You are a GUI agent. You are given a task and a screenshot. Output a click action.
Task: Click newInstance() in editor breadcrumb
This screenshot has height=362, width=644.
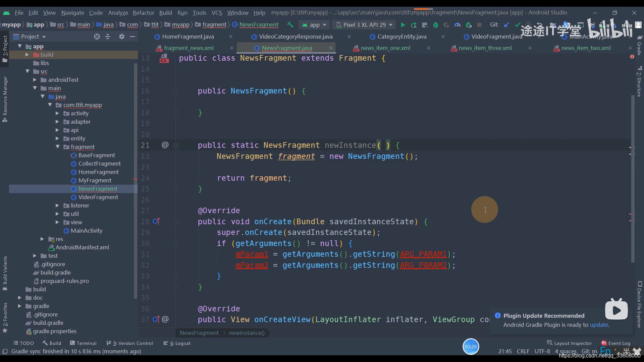[247, 333]
